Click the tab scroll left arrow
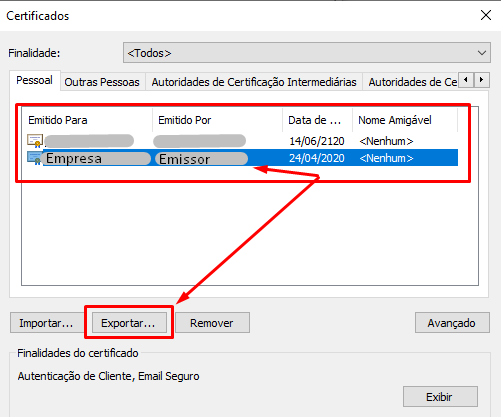The width and height of the screenshot is (501, 417). [466, 80]
